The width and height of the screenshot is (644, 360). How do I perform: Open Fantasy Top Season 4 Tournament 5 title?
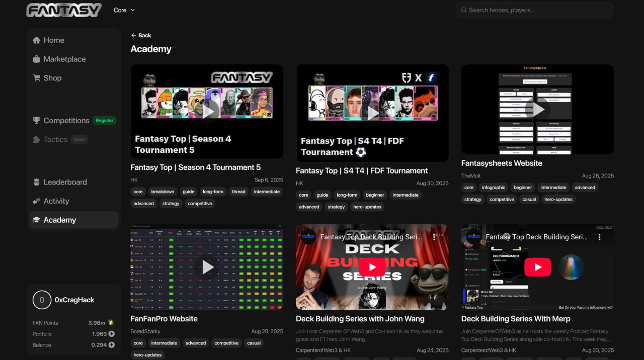(195, 167)
